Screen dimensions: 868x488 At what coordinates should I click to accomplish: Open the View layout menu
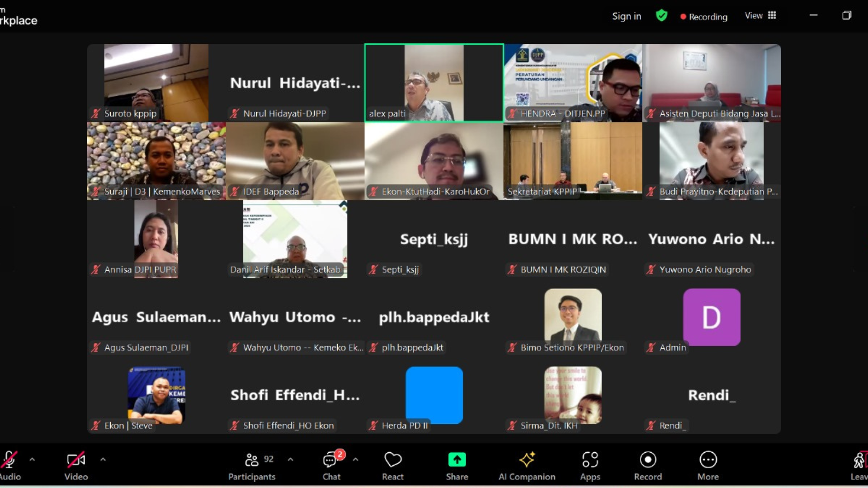tap(760, 16)
